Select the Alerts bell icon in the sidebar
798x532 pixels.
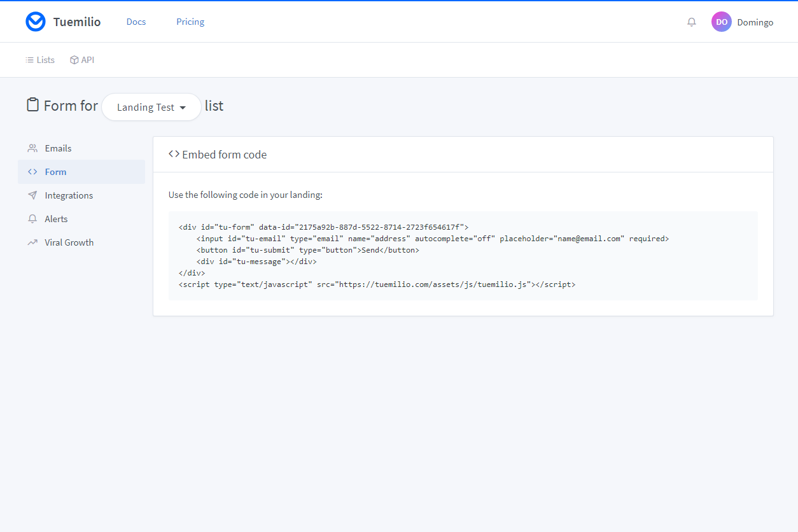(32, 218)
